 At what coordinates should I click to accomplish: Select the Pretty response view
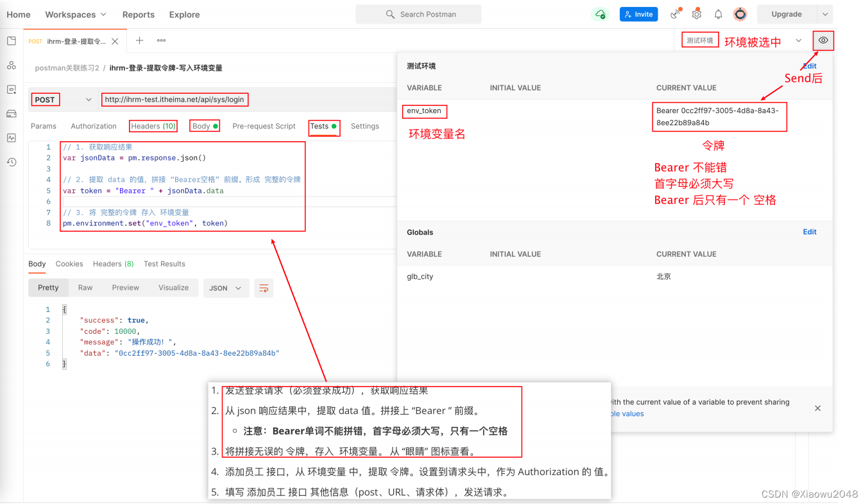pyautogui.click(x=48, y=288)
